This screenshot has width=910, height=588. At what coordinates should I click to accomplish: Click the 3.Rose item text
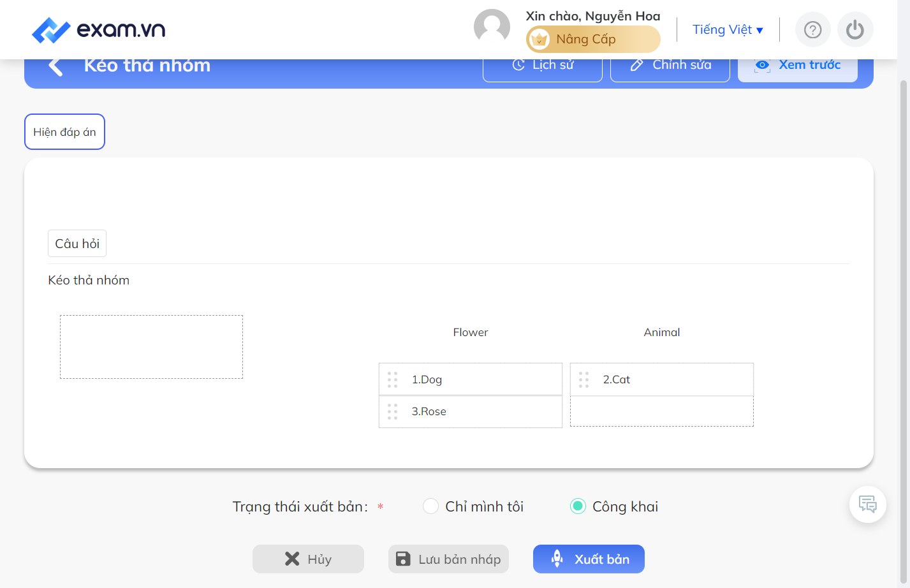pos(429,411)
